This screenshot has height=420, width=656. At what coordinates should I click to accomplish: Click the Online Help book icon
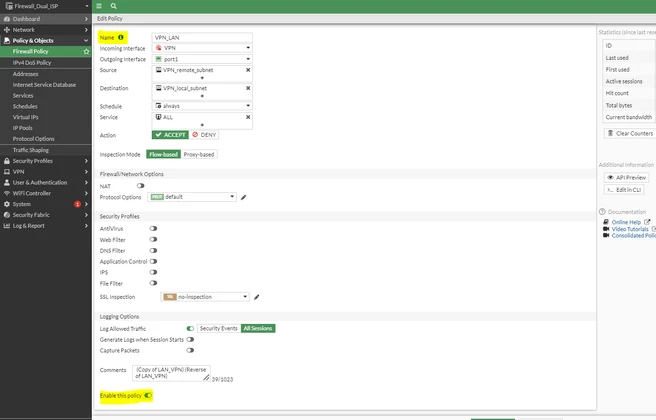click(606, 222)
